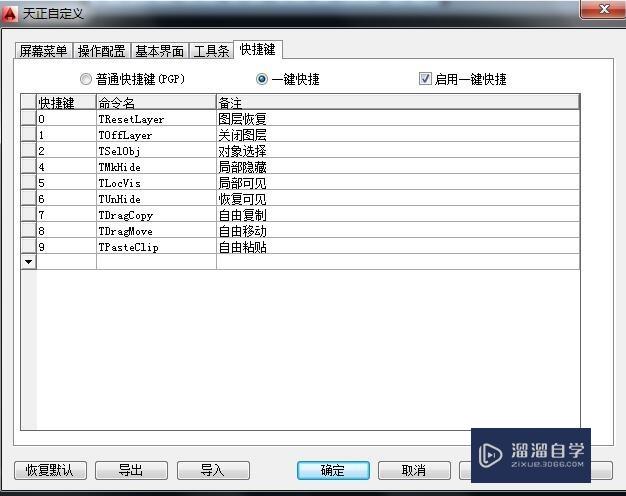Click the 恢复可见 remark cell
626x496 pixels.
[398, 198]
